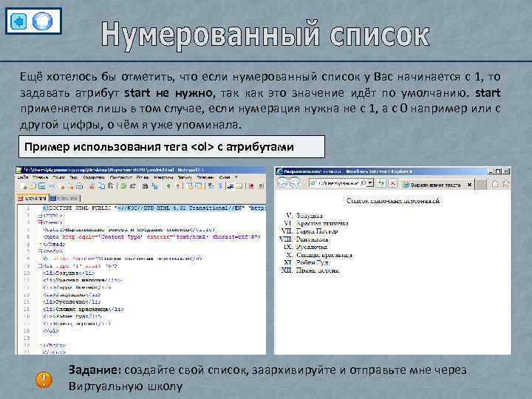
Task: Click the slide's blue back arrow button
Action: pos(18,21)
